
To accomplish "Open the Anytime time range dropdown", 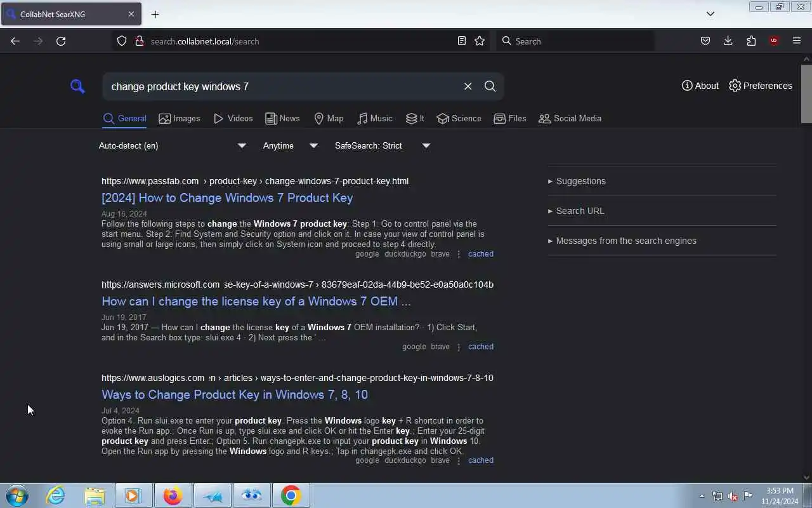I will (x=291, y=145).
